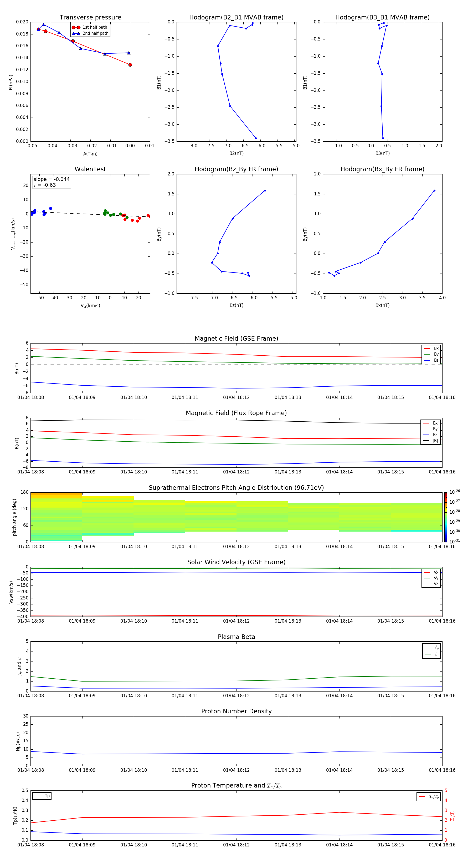The height and width of the screenshot is (868, 473).
Task: Click the 'Bz(nT)' x-axis label
Action: [236, 305]
